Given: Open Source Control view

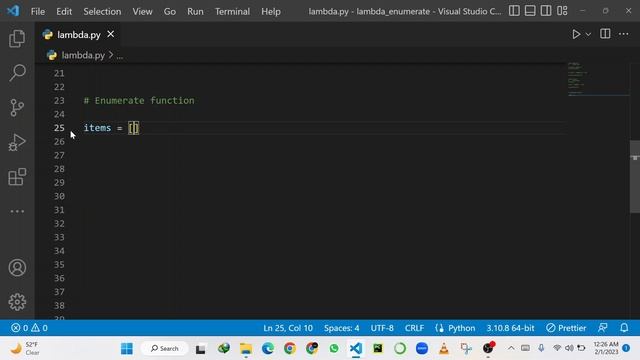Looking at the screenshot, I should pyautogui.click(x=17, y=108).
